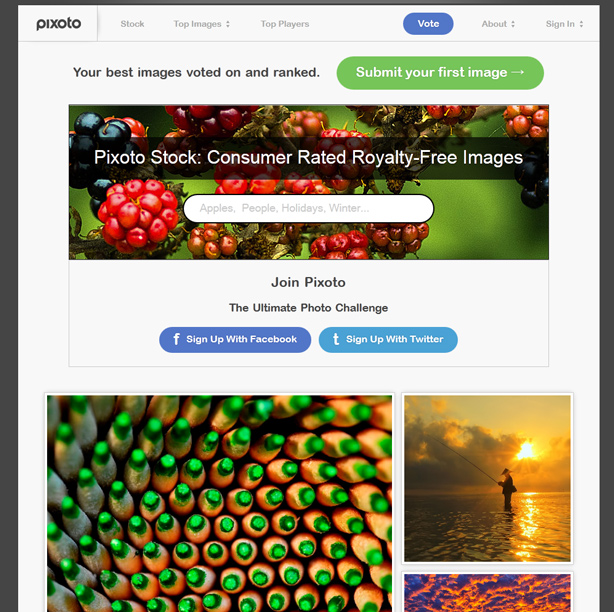Click the Join Pixoto heading
The width and height of the screenshot is (614, 612).
click(x=309, y=282)
